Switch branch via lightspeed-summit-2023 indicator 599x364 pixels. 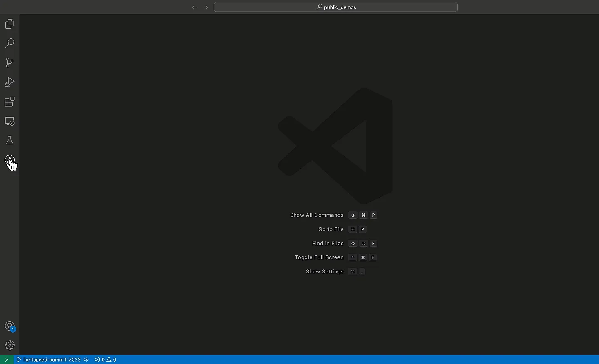(x=49, y=360)
